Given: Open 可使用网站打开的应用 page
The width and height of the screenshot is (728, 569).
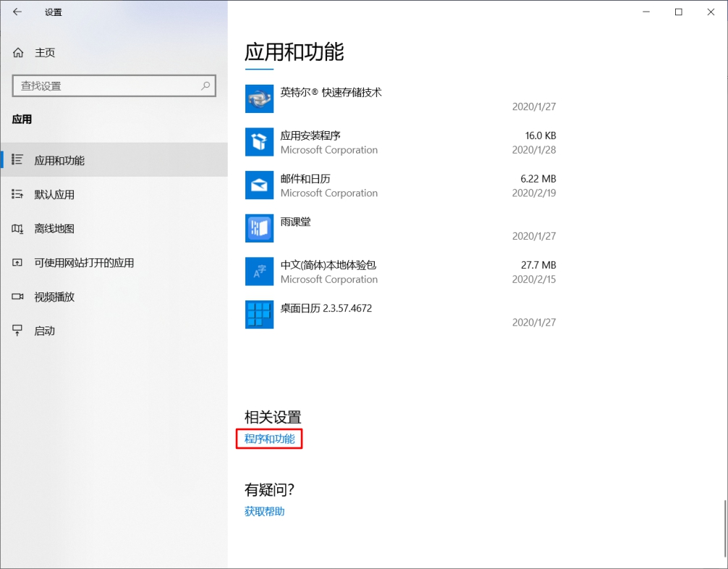Looking at the screenshot, I should tap(114, 263).
